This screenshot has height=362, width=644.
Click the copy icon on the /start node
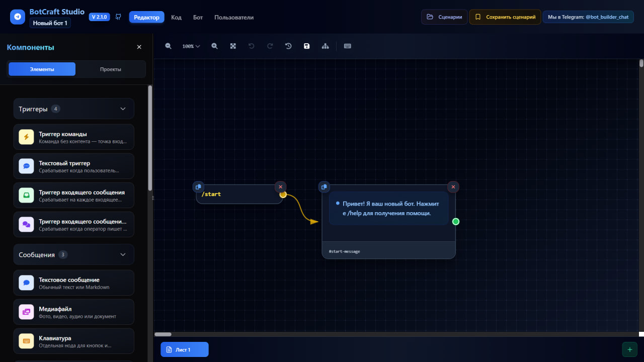click(x=198, y=187)
